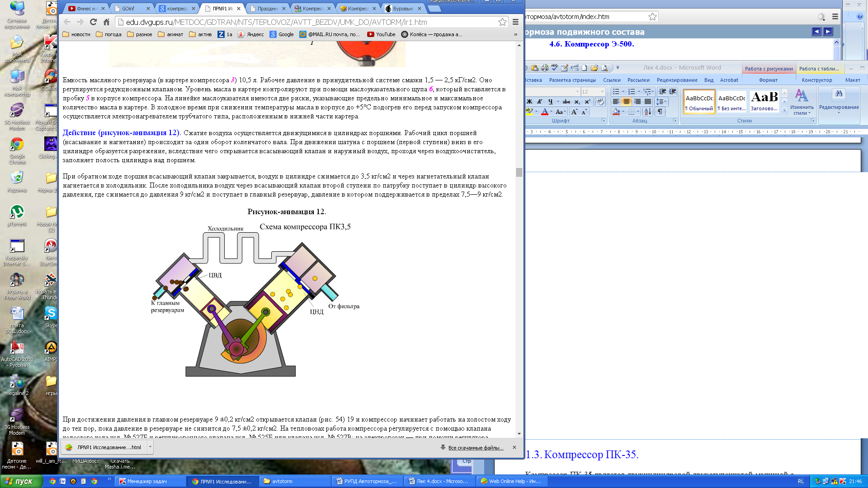Open Разметка страницы ribbon tab

pos(572,80)
